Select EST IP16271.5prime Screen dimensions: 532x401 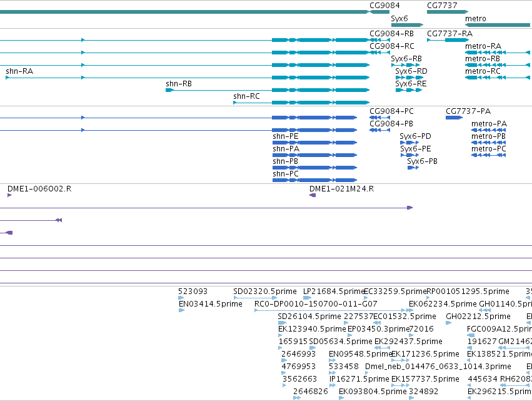[333, 385]
